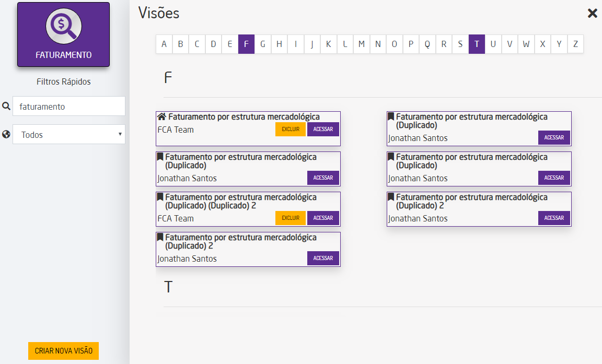The height and width of the screenshot is (364, 602).
Task: Close the Visões panel with X icon
Action: coord(592,14)
